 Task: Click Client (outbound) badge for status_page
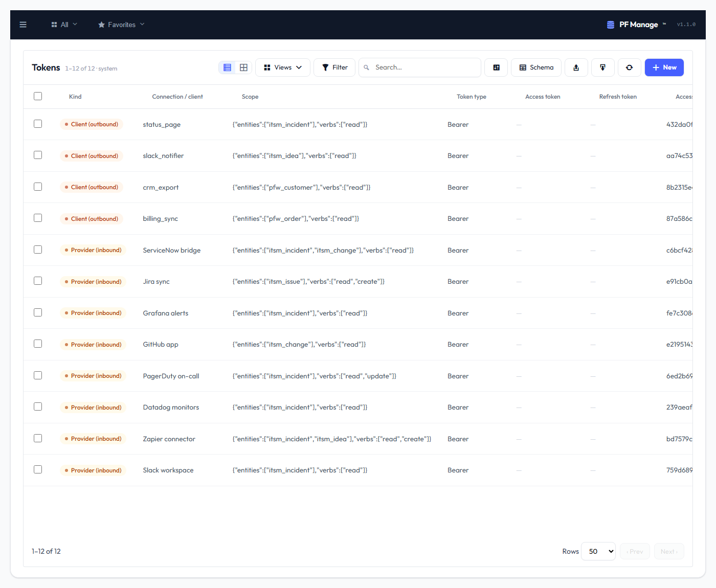(x=92, y=124)
